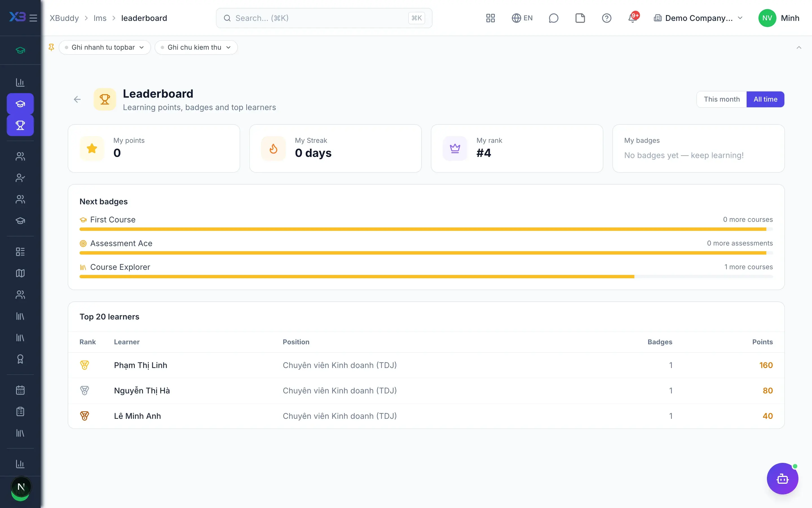Go to the lms breadcrumb

coord(100,18)
